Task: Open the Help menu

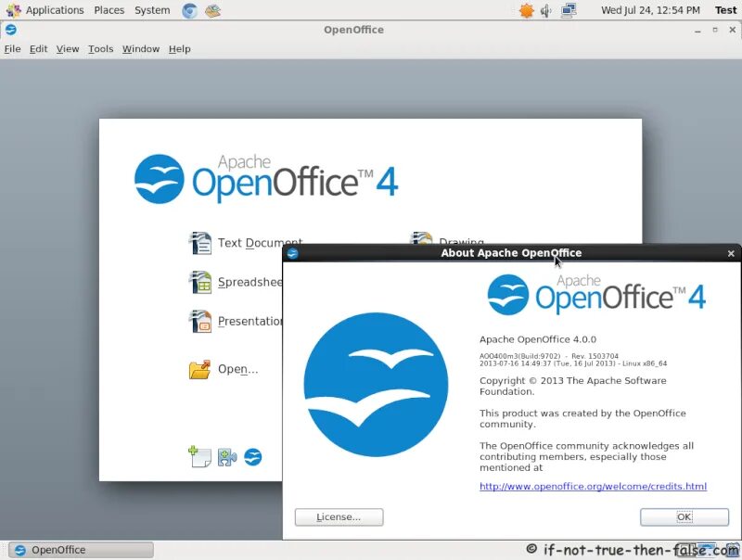Action: [180, 49]
